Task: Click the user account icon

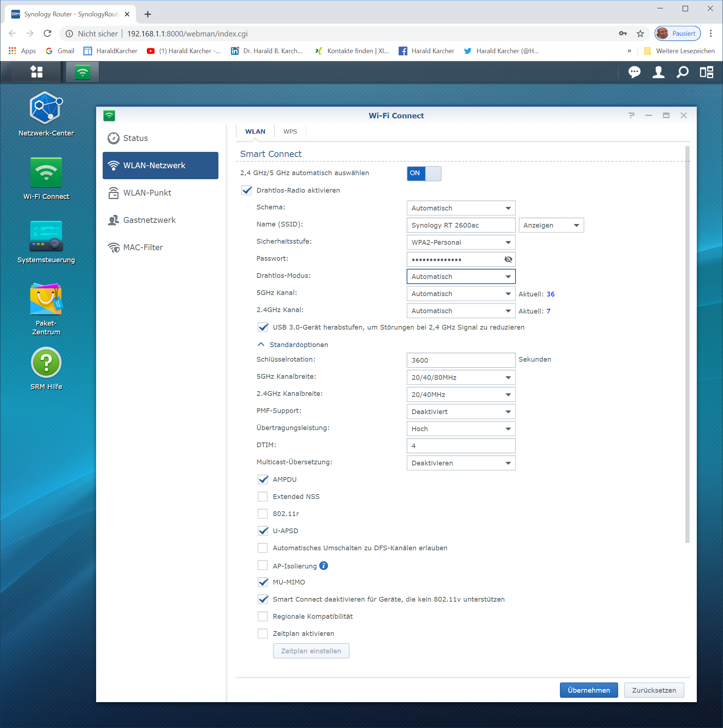Action: point(658,72)
